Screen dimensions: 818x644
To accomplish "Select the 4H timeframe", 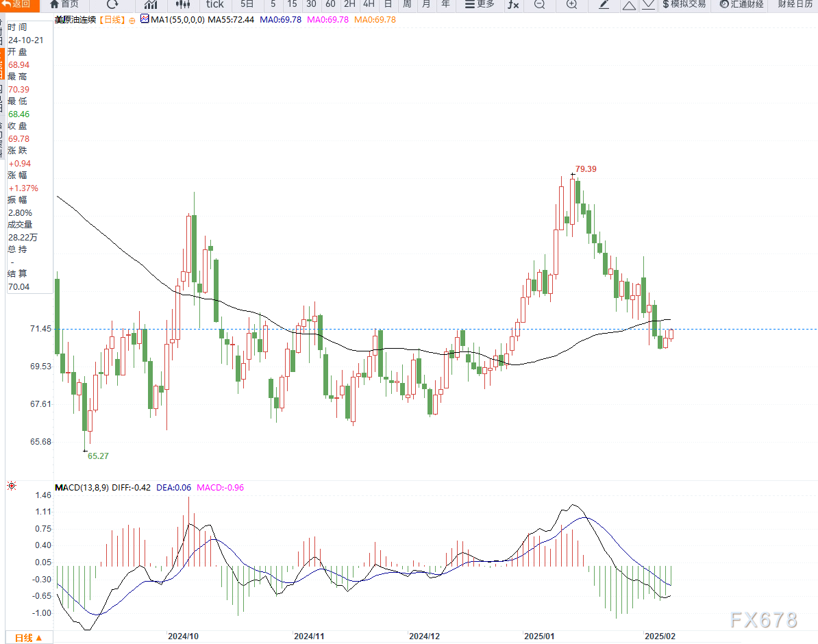I will point(369,4).
